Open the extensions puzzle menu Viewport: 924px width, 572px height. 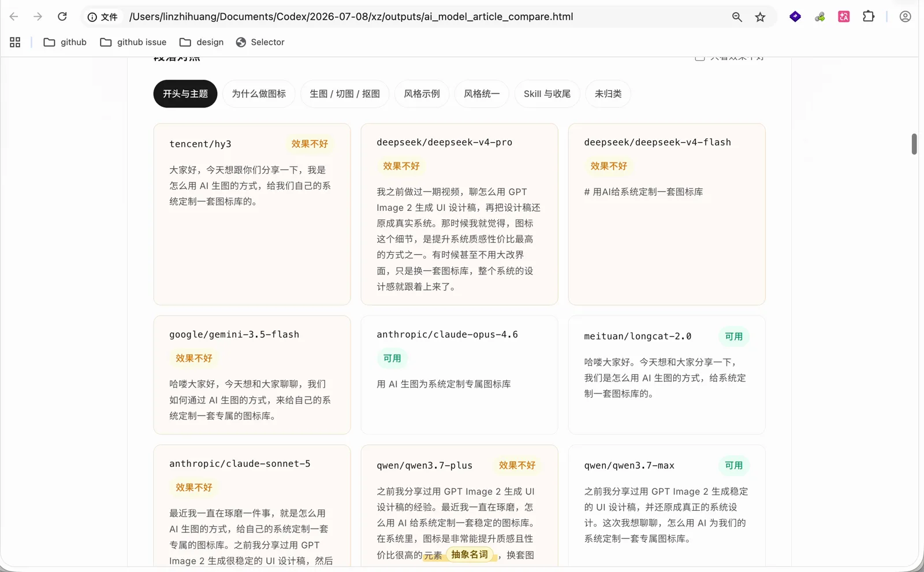869,17
